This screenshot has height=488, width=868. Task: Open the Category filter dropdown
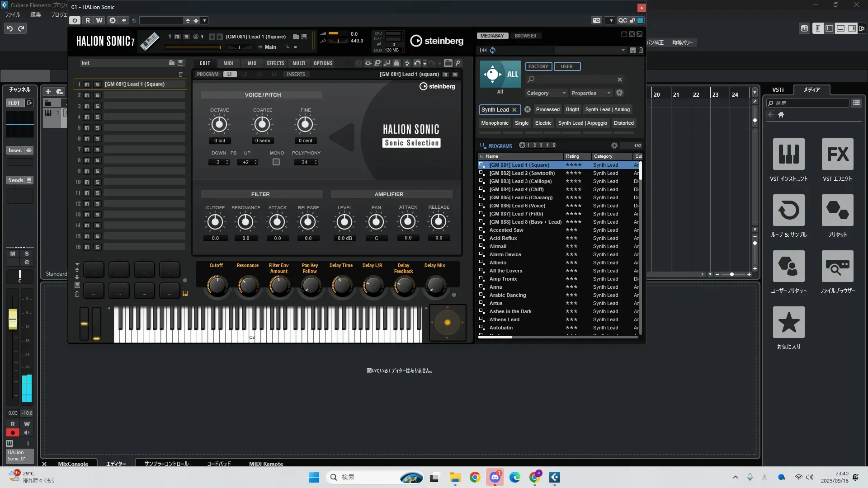point(546,93)
